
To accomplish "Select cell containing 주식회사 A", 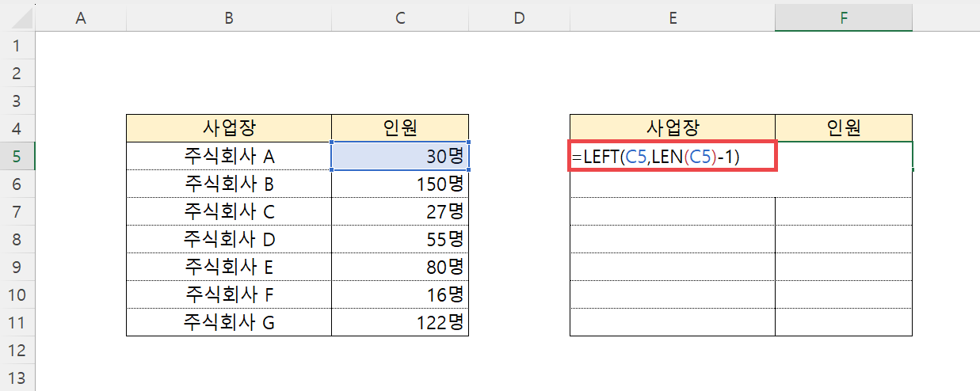I will click(229, 156).
